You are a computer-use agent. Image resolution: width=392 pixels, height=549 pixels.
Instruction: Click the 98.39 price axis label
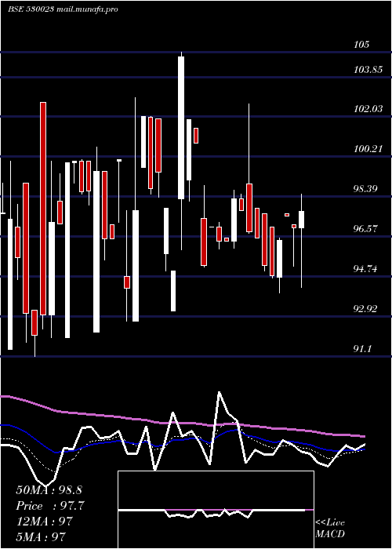pyautogui.click(x=366, y=189)
